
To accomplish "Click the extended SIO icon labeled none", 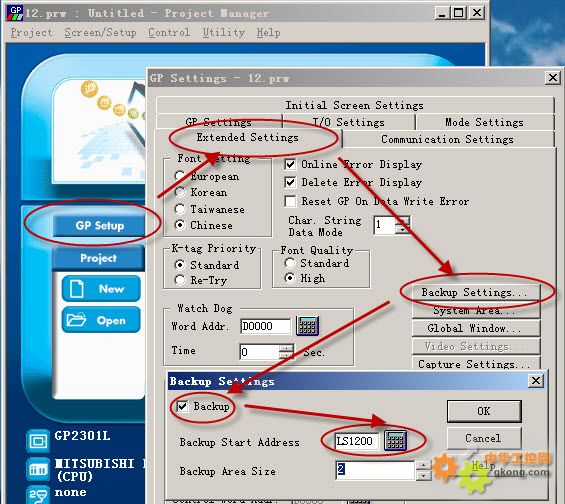I will (38, 494).
